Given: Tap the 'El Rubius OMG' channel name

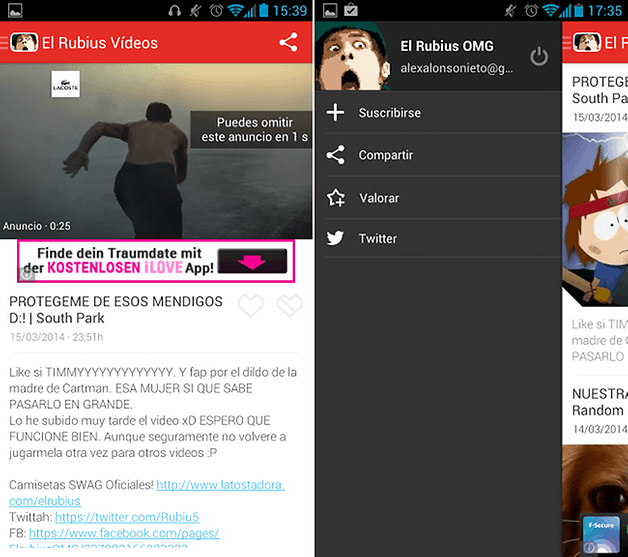Looking at the screenshot, I should coord(447,46).
